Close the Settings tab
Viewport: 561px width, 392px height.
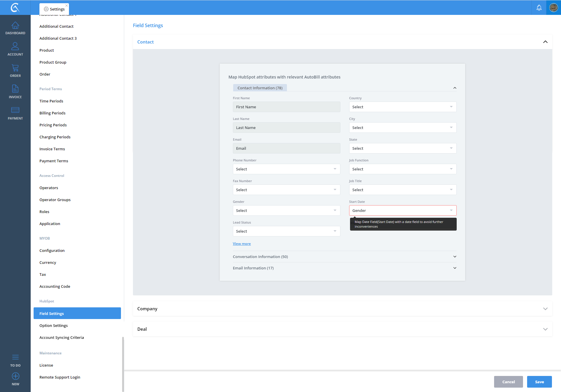point(67,6)
